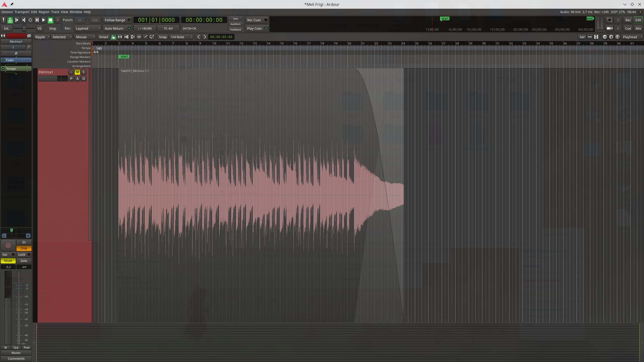644x362 pixels.
Task: Click the zoom out minus icon
Action: (605, 37)
